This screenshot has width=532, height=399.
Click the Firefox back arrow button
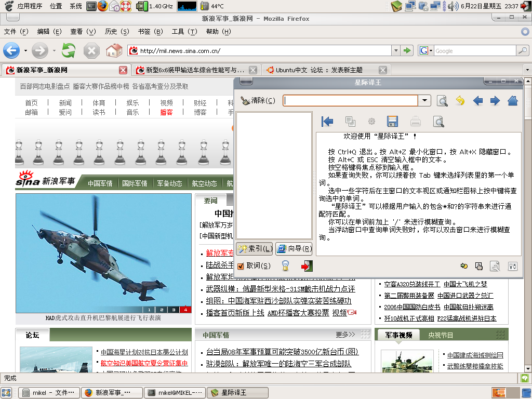tap(11, 50)
